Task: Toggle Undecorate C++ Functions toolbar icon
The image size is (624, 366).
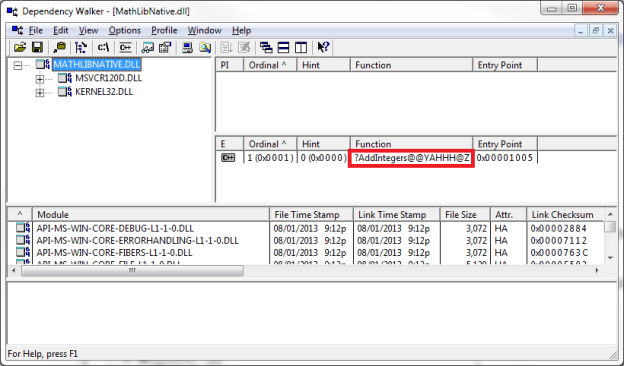Action: (125, 48)
